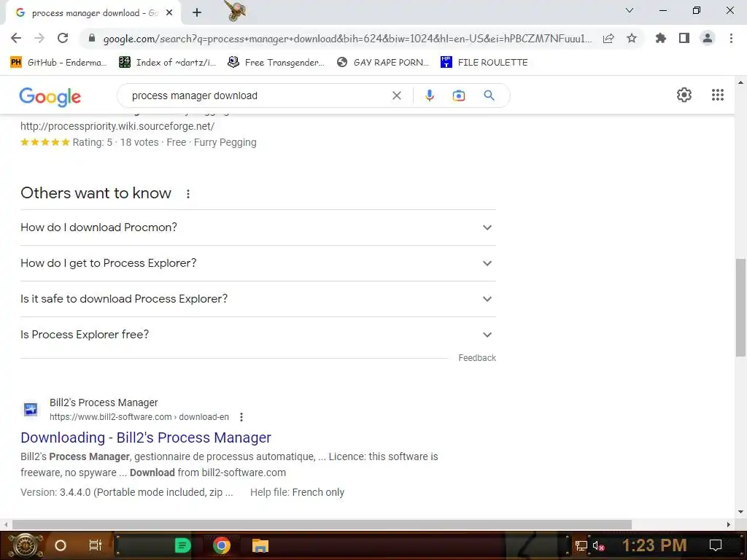Reload the current page
747x560 pixels.
tap(63, 38)
